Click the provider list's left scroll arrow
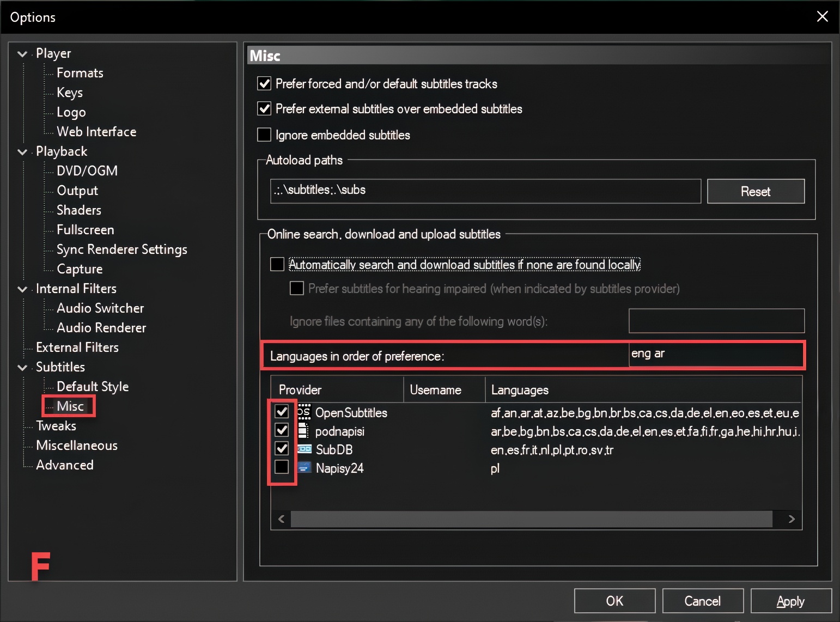Viewport: 840px width, 622px height. coord(281,519)
